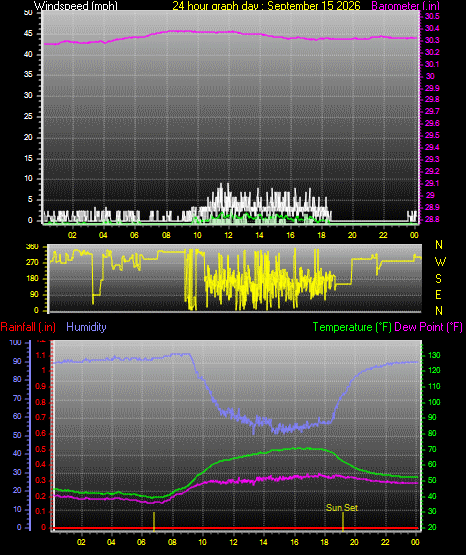This screenshot has width=466, height=555.
Task: Click the 0.5 rainfall scale value
Action: [x=41, y=449]
